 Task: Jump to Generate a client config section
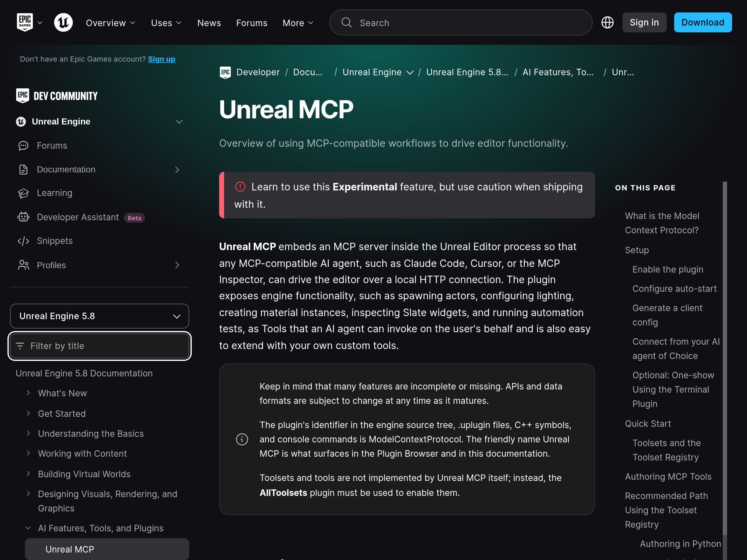(667, 315)
